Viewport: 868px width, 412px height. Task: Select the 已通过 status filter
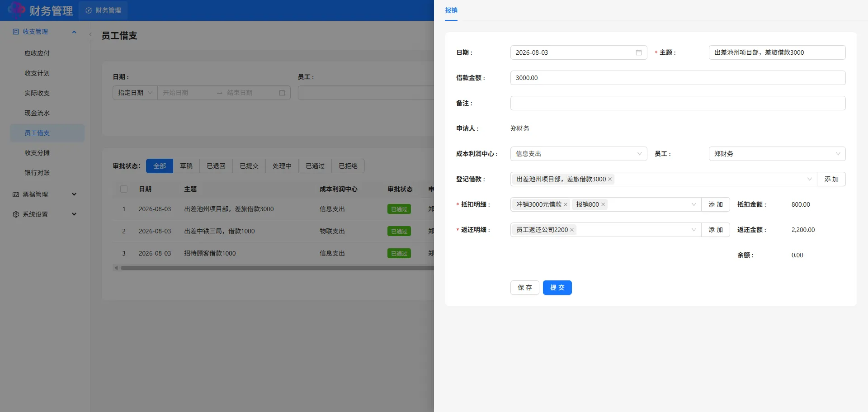point(315,166)
